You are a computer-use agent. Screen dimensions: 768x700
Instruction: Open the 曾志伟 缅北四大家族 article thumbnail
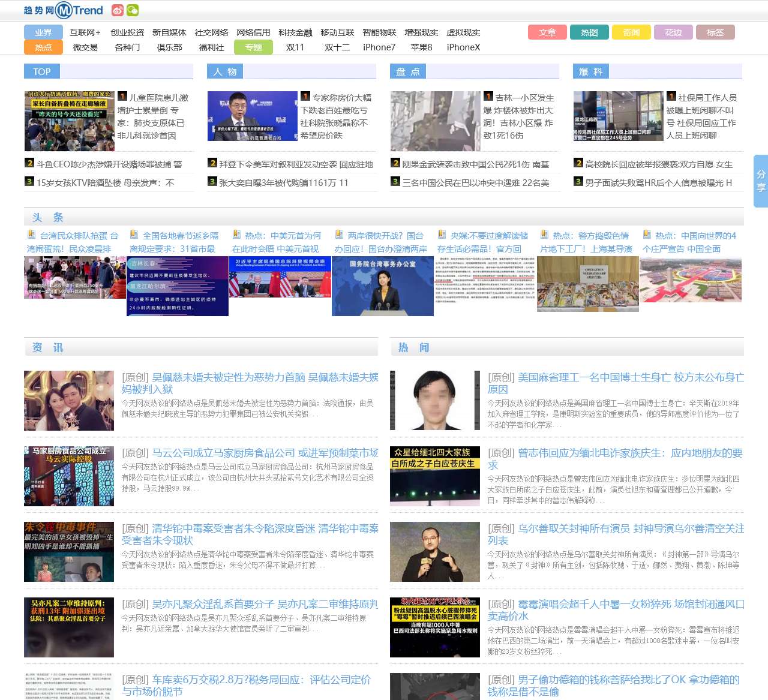click(435, 476)
